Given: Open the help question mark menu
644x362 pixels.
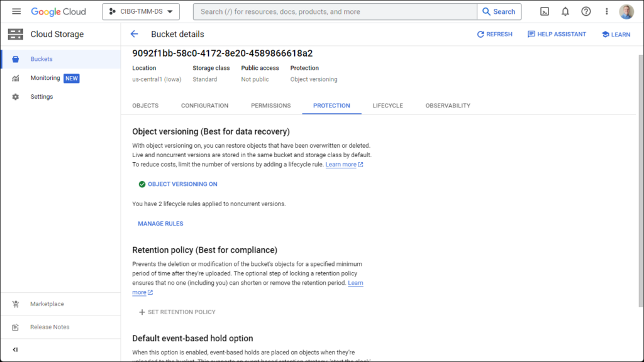Looking at the screenshot, I should [x=586, y=11].
